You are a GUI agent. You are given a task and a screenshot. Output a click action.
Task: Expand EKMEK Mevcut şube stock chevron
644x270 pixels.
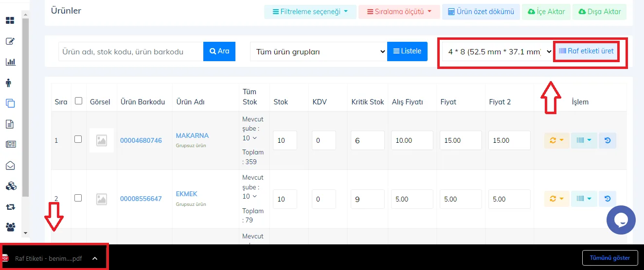pos(255,197)
